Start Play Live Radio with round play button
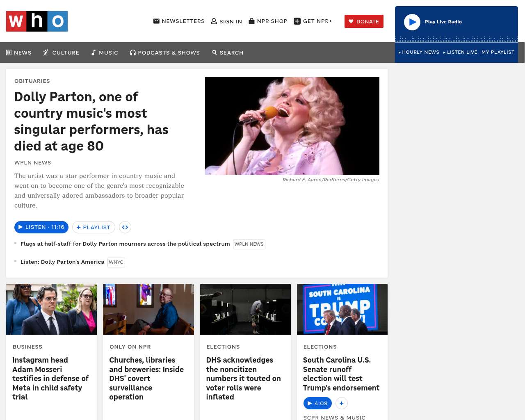The image size is (525, 420). 412,22
